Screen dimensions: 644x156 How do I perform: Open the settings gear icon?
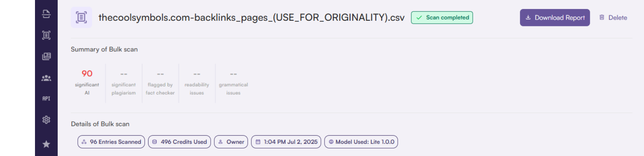[46, 120]
